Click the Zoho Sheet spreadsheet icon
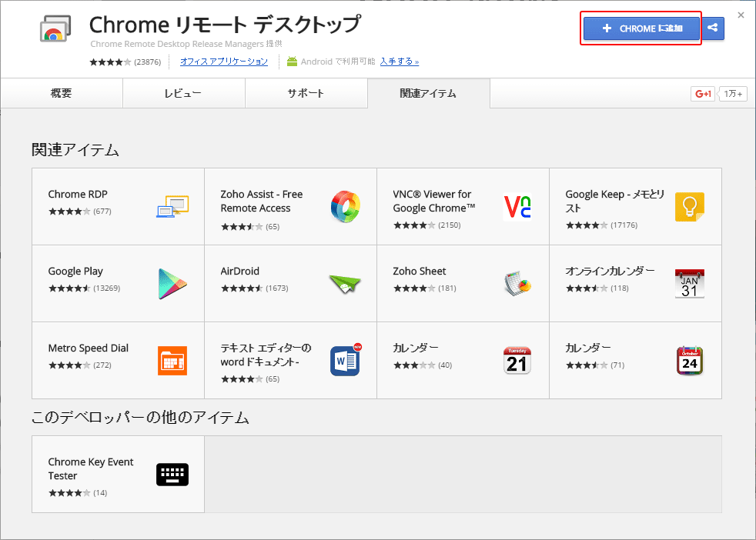Screen dimensions: 756x540 [x=517, y=283]
